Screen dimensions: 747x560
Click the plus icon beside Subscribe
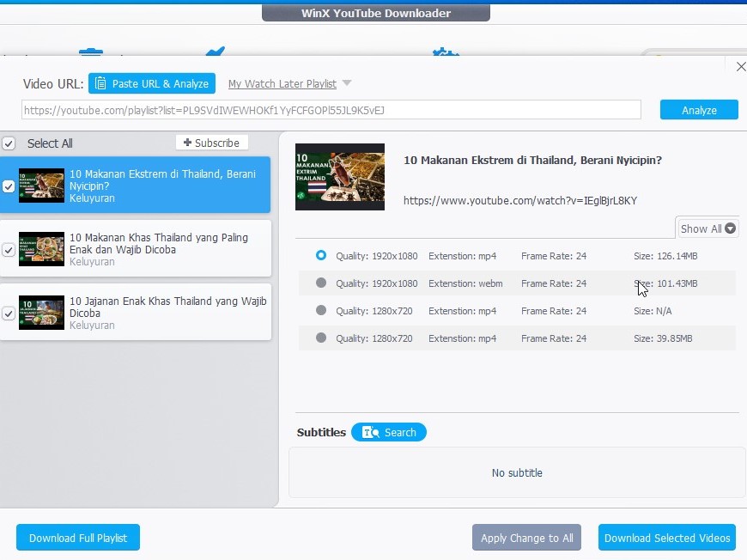coord(188,143)
